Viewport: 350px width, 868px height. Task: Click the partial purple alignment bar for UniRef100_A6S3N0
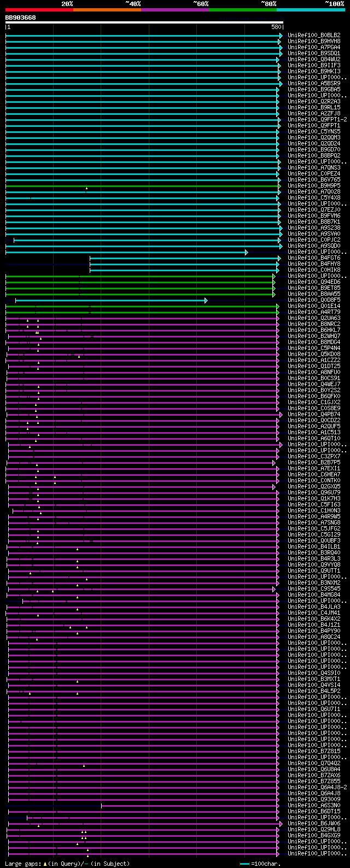pyautogui.click(x=190, y=806)
